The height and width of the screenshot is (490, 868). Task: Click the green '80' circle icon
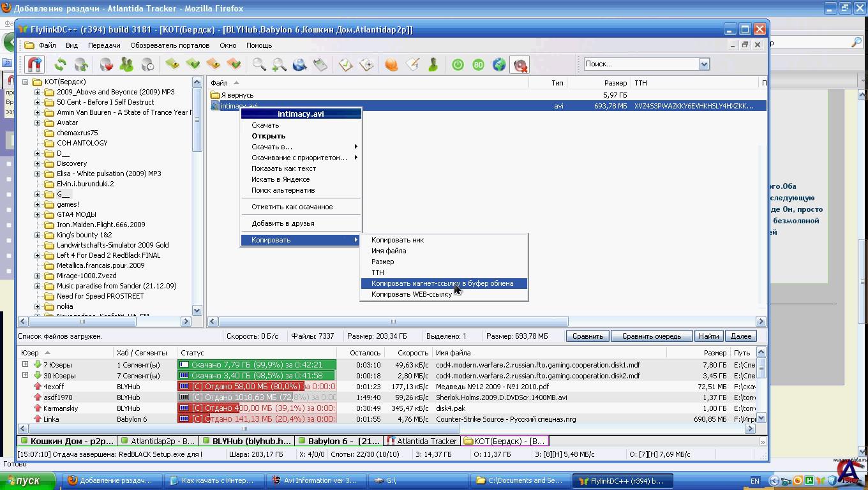[x=478, y=64]
